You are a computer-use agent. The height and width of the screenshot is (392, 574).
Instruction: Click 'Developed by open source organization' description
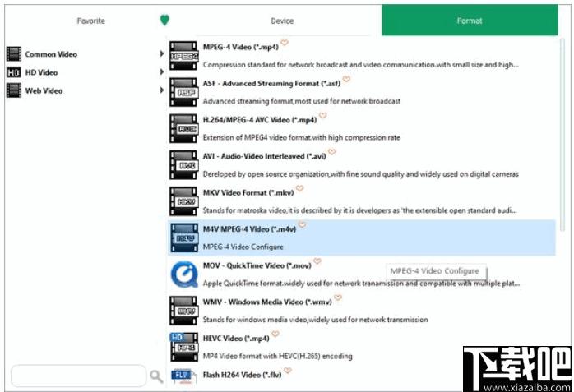pyautogui.click(x=361, y=174)
